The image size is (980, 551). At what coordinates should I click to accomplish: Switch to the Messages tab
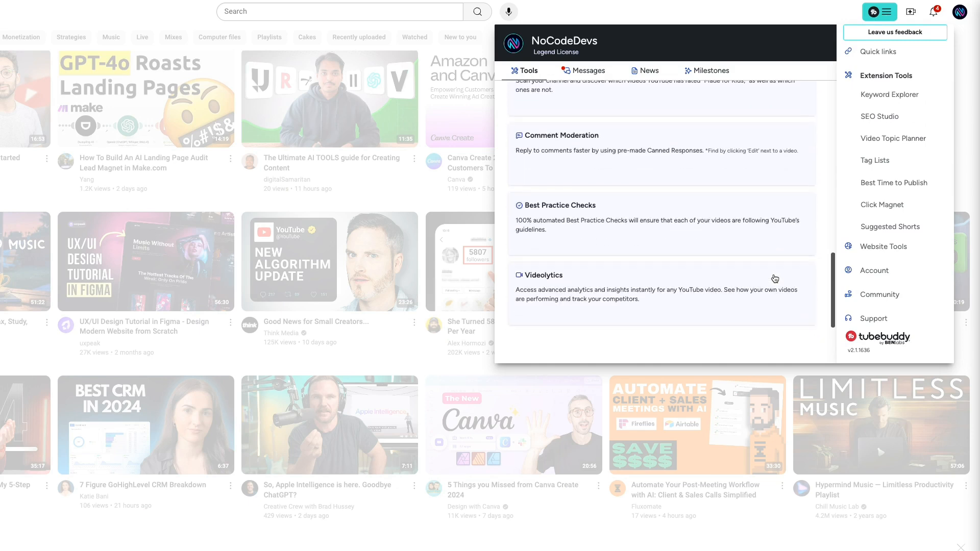(x=583, y=70)
